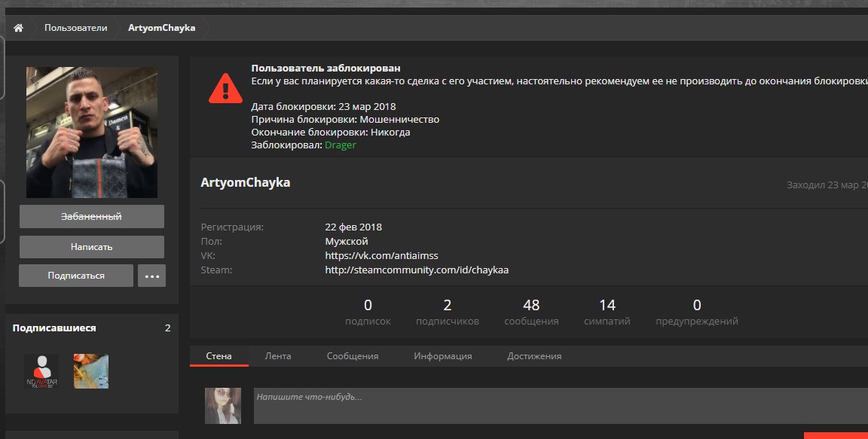Screen dimensions: 868x439
Task: Open the Достижения tab
Action: tap(533, 356)
